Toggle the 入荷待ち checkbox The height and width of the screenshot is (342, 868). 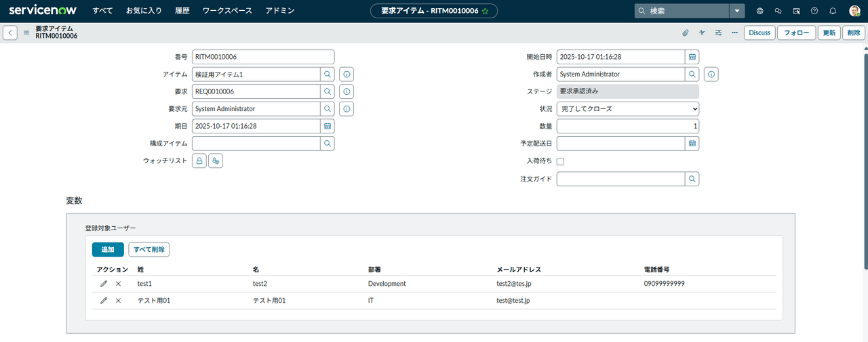pos(560,162)
